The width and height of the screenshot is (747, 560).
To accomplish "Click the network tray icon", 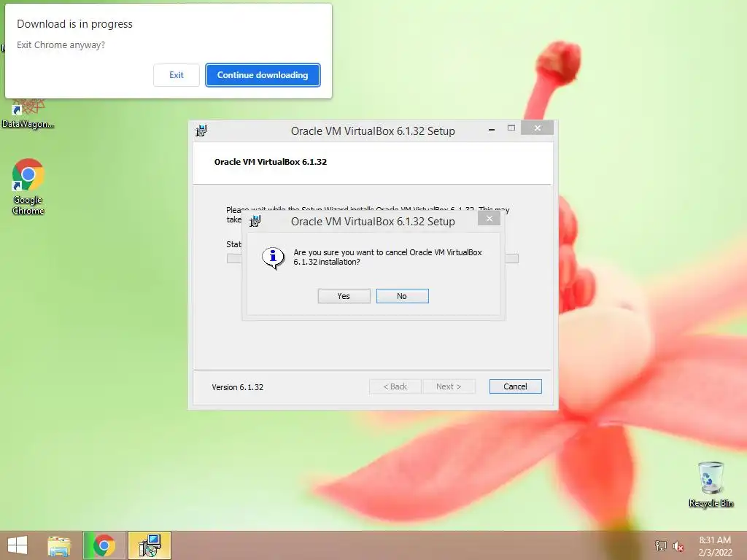I will [x=661, y=545].
